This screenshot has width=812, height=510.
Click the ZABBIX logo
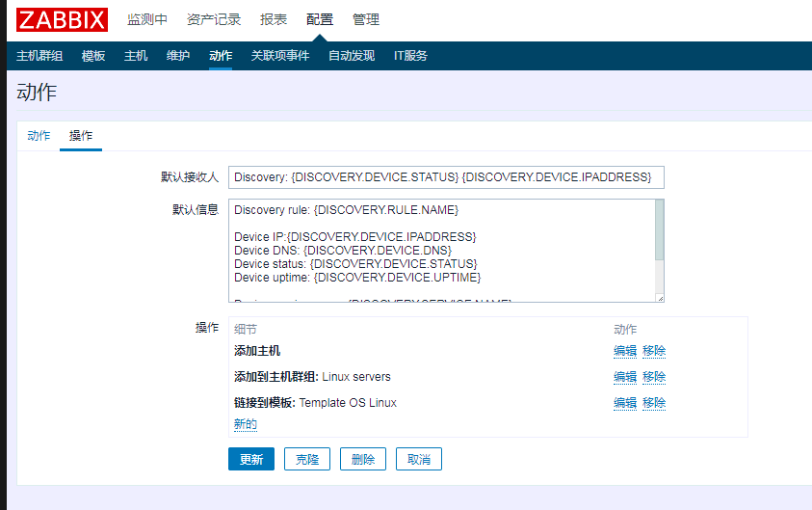(63, 19)
